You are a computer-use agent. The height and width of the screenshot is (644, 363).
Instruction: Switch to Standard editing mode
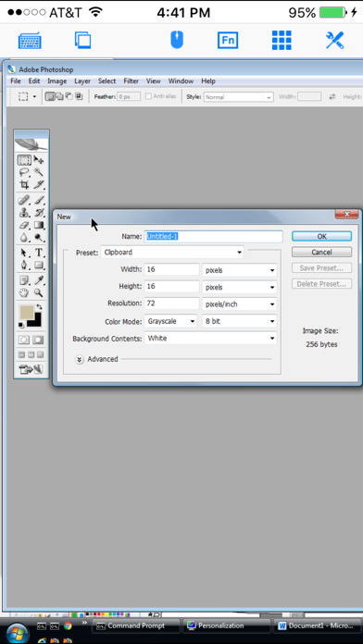click(x=24, y=340)
